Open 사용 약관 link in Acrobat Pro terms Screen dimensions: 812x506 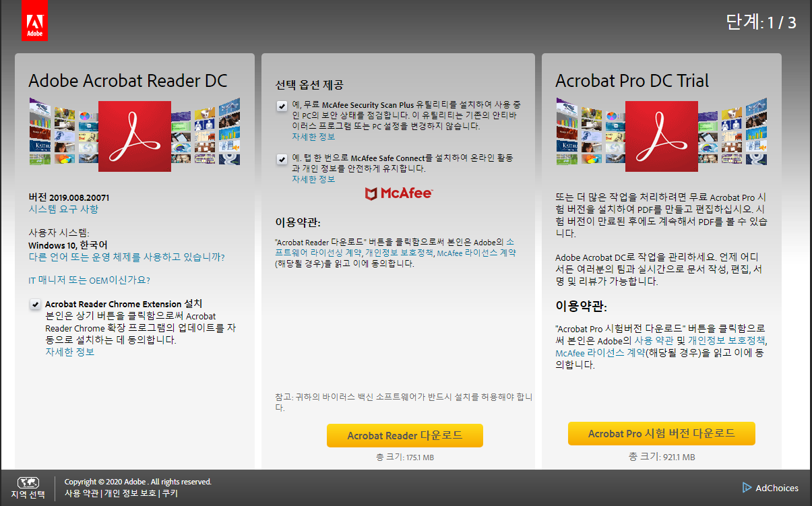click(654, 341)
